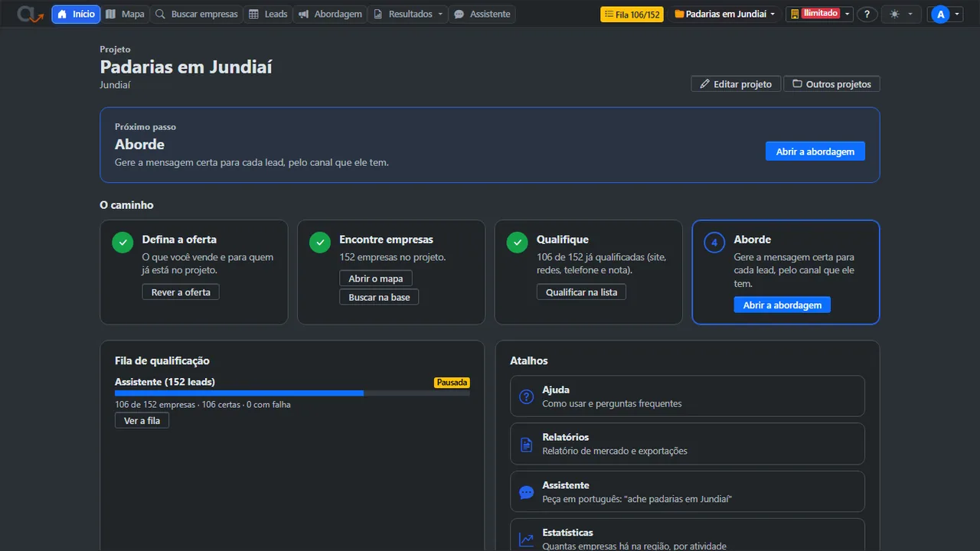
Task: Open the user account dropdown arrow
Action: tap(957, 14)
